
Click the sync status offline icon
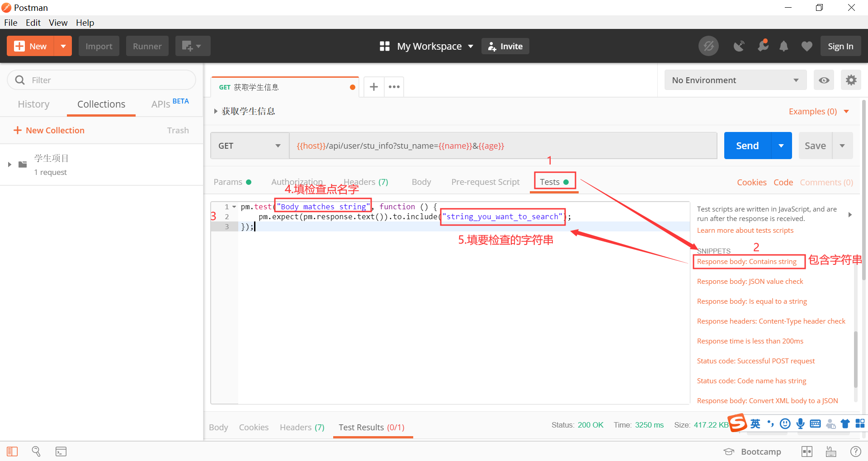[708, 46]
